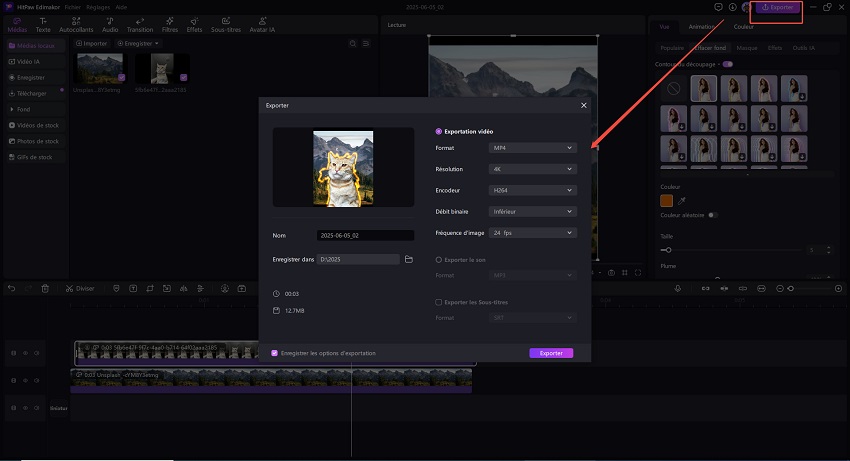
Task: Open the browse folder icon beside Enregistrer dans
Action: (x=409, y=259)
